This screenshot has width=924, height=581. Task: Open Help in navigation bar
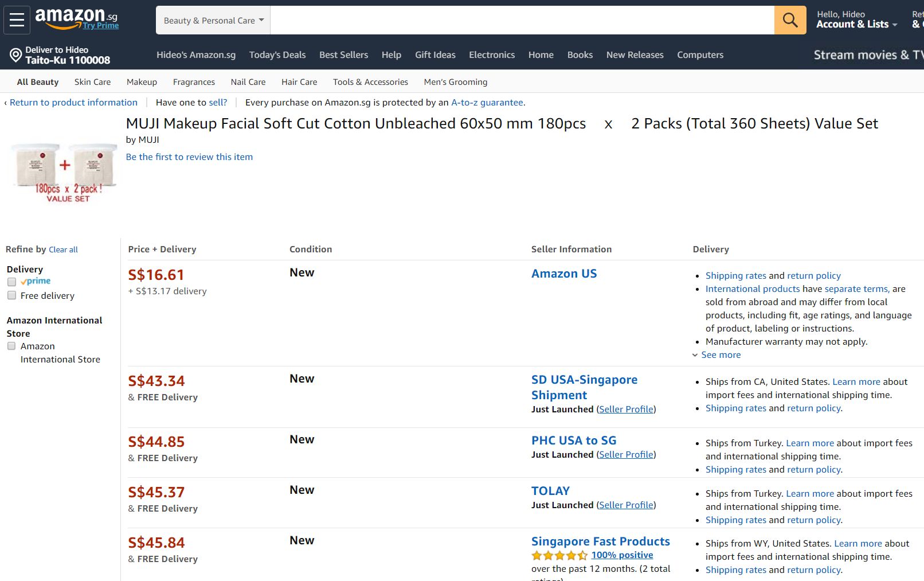(x=391, y=55)
